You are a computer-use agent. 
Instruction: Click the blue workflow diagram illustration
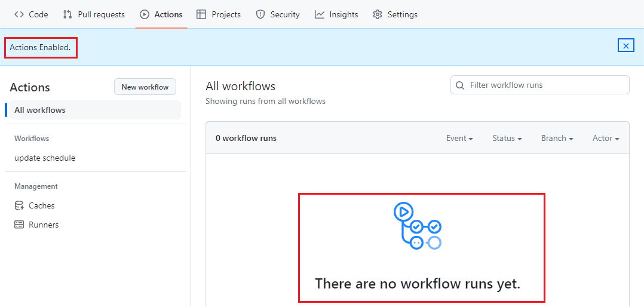point(418,226)
